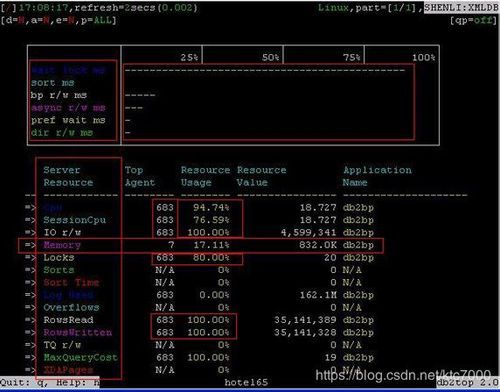Click the 35,141,328 RowsWritten value

click(x=305, y=332)
